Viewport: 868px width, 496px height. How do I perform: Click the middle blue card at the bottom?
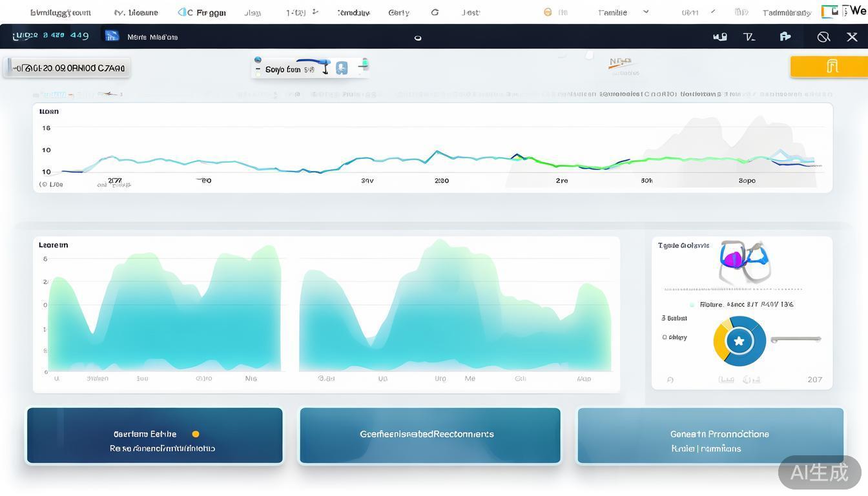click(x=429, y=435)
